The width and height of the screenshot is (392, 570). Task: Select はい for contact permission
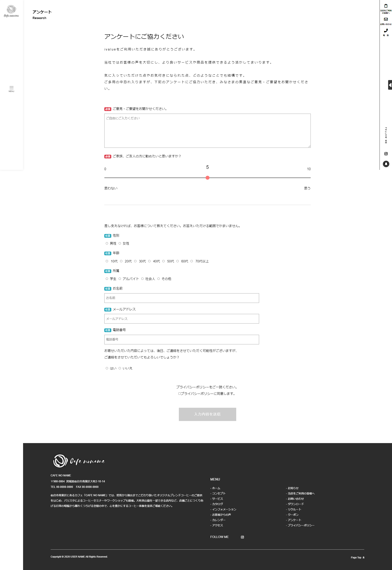pyautogui.click(x=107, y=368)
